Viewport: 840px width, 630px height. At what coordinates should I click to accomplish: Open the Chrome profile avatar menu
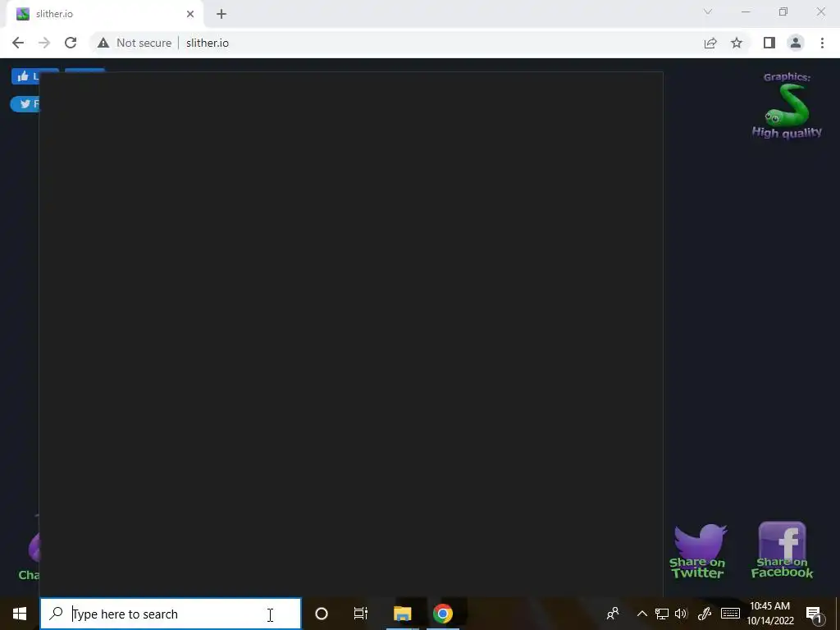(796, 43)
